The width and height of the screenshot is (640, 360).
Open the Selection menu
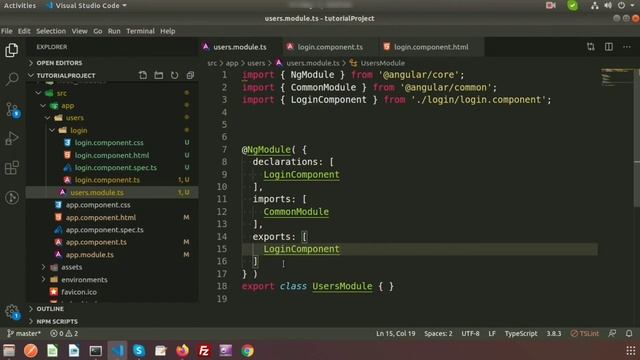click(51, 31)
